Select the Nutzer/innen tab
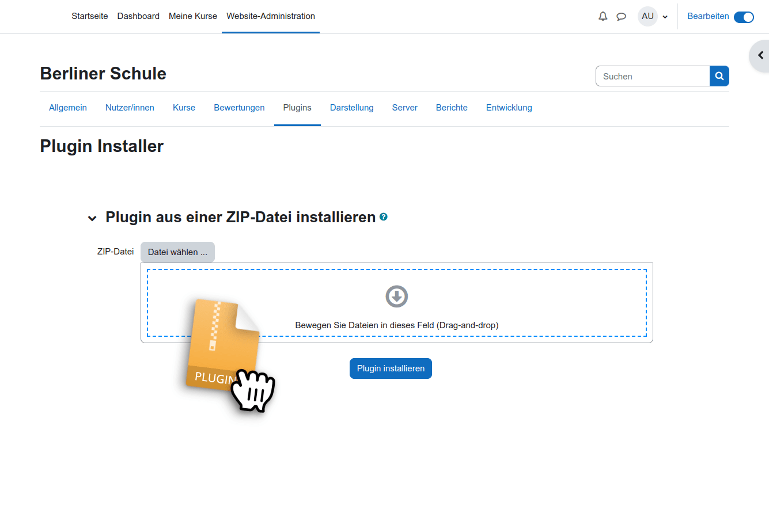The image size is (769, 532). [130, 108]
